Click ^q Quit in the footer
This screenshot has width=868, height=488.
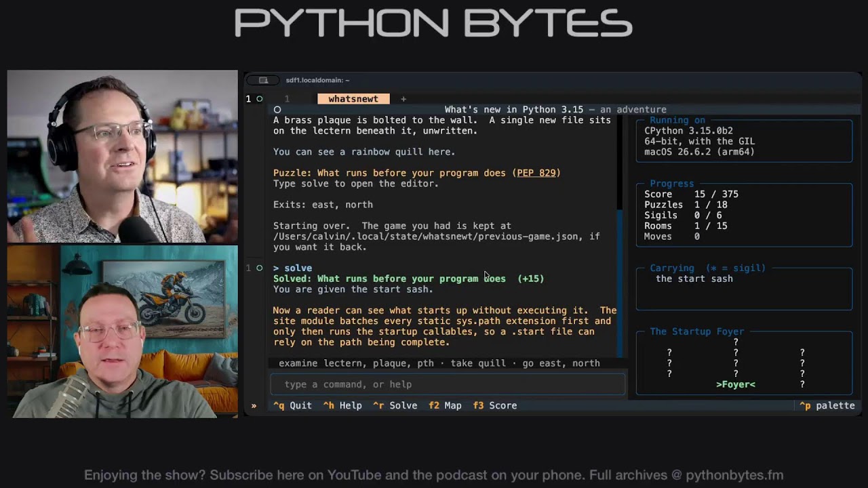coord(292,405)
